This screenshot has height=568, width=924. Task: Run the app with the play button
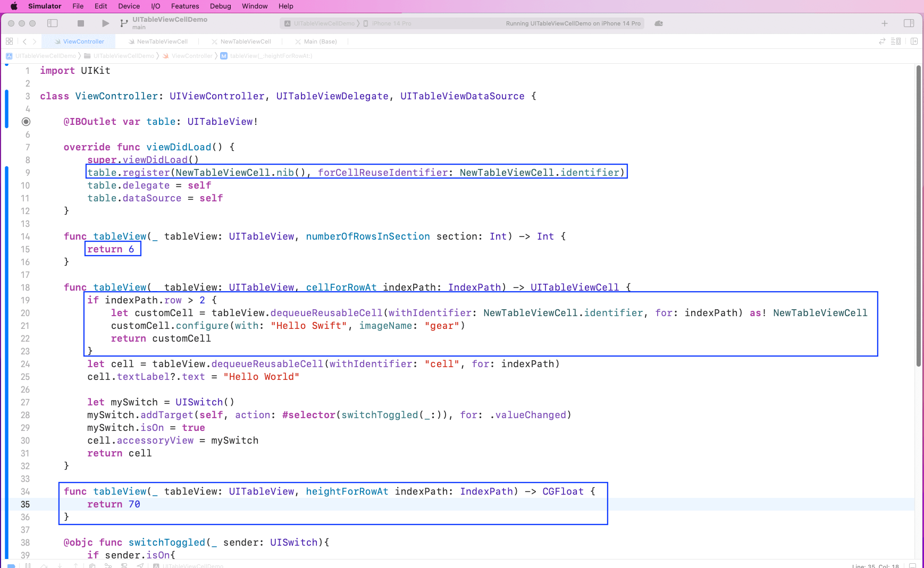[x=105, y=23]
